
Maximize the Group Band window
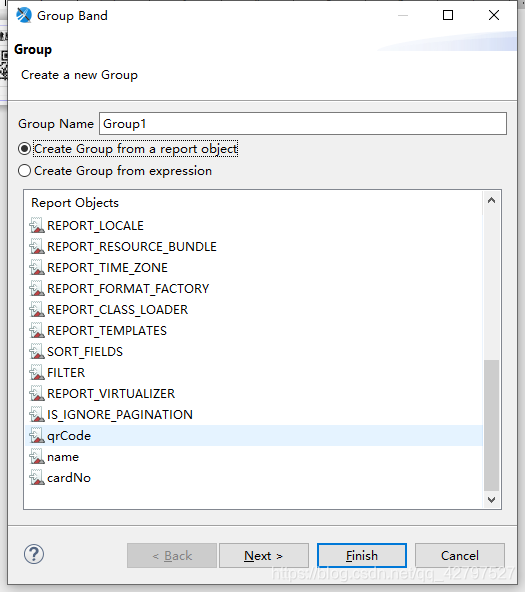[x=448, y=15]
